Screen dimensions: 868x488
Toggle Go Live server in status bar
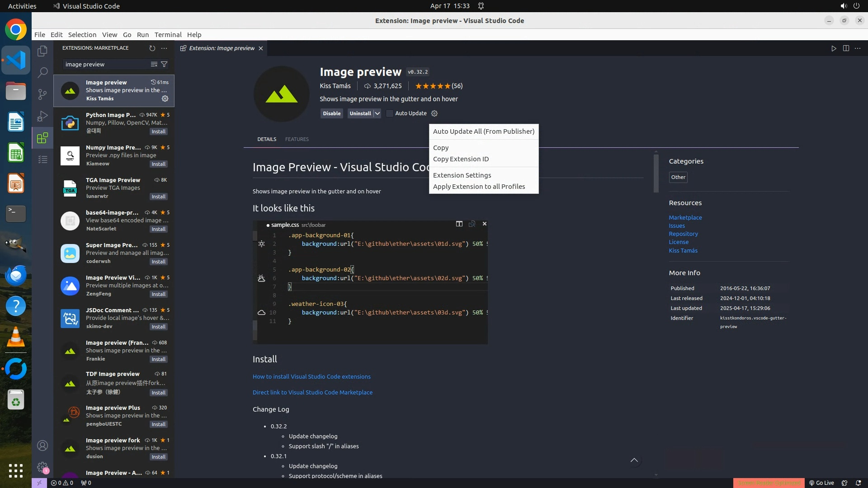click(x=821, y=483)
